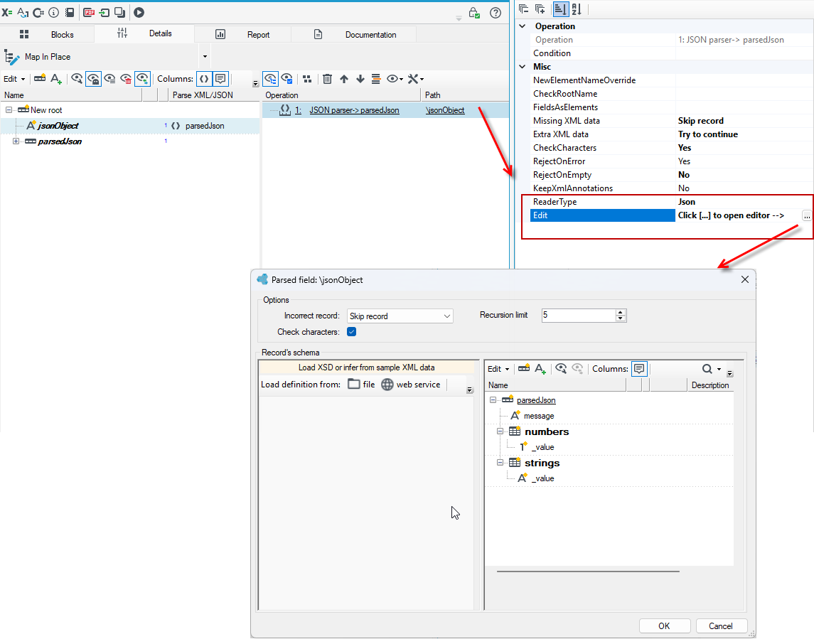
Task: Click the run (play) icon in top toolbar
Action: coord(139,13)
